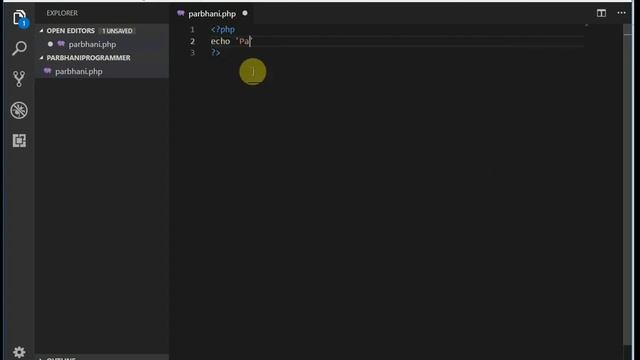
Task: Click the EXPLORER panel title
Action: pyautogui.click(x=62, y=13)
